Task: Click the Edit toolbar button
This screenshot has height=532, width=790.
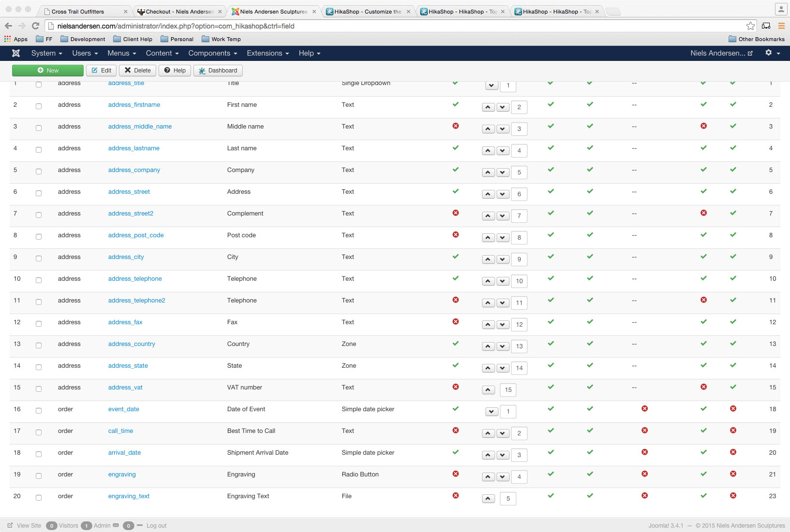Action: click(x=102, y=71)
